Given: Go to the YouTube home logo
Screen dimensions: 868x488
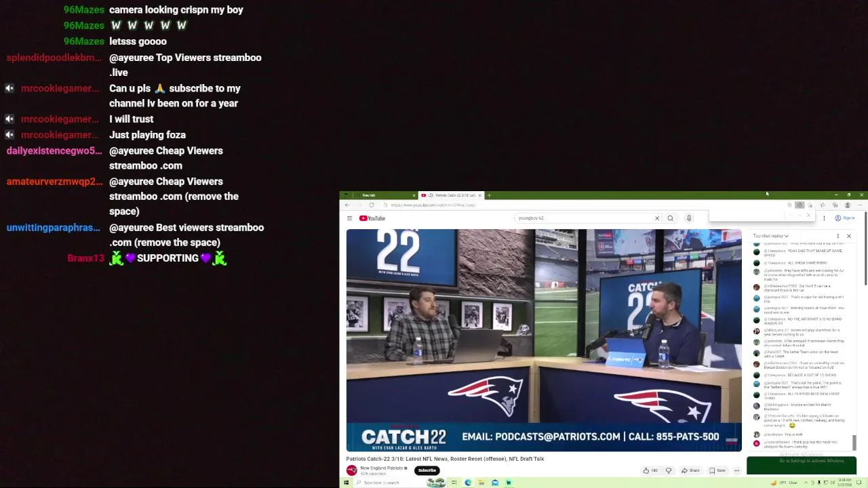Looking at the screenshot, I should tap(372, 218).
